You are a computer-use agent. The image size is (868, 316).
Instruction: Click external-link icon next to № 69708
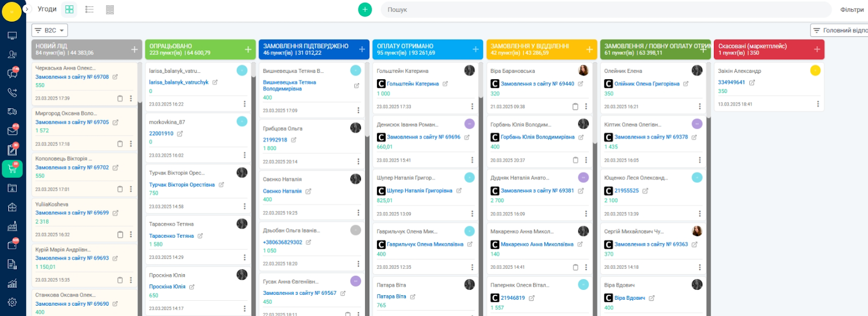[x=115, y=77]
